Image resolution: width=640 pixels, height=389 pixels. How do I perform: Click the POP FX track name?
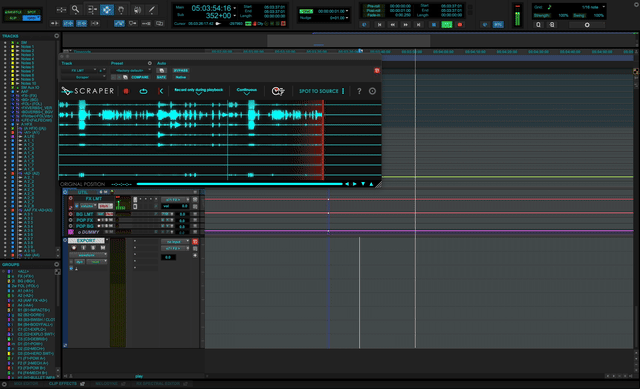[x=84, y=220]
